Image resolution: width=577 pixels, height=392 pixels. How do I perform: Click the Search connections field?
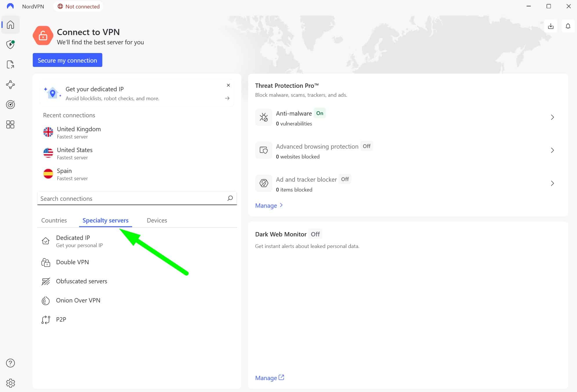pos(137,198)
